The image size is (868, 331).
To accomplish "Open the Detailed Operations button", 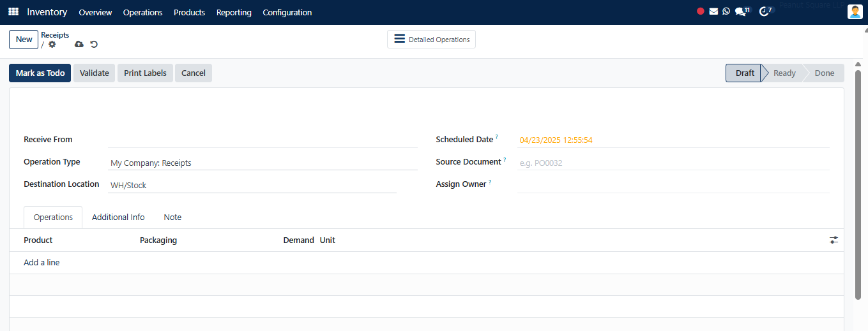I will 431,40.
